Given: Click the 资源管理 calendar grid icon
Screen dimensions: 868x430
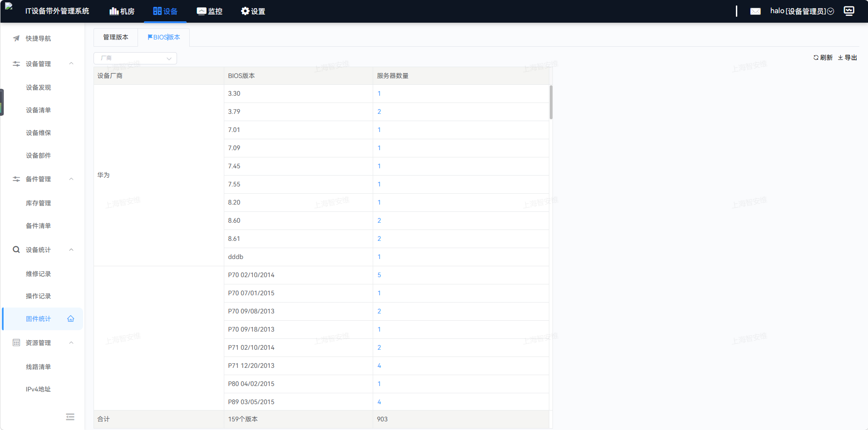Looking at the screenshot, I should coord(16,343).
